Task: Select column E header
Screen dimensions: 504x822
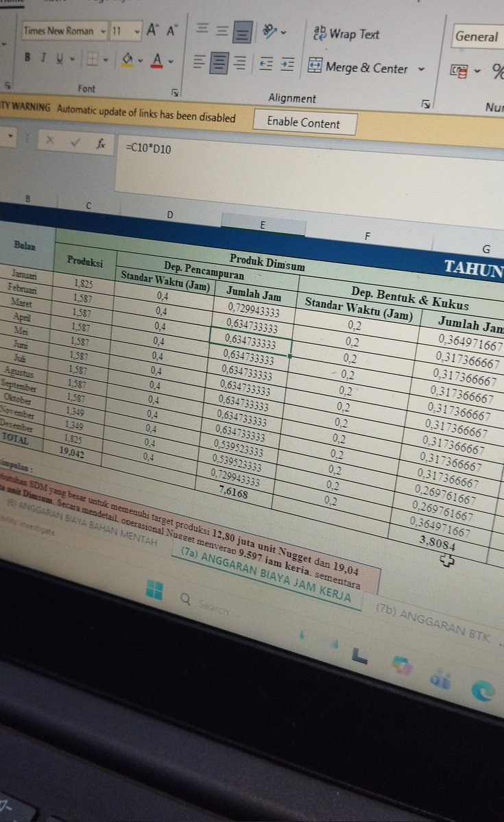Action: click(263, 225)
